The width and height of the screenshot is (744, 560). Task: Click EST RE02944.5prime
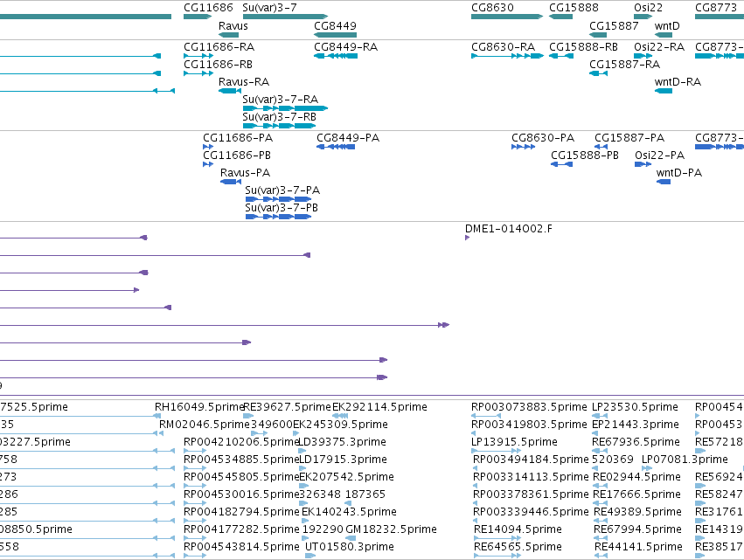tap(637, 477)
